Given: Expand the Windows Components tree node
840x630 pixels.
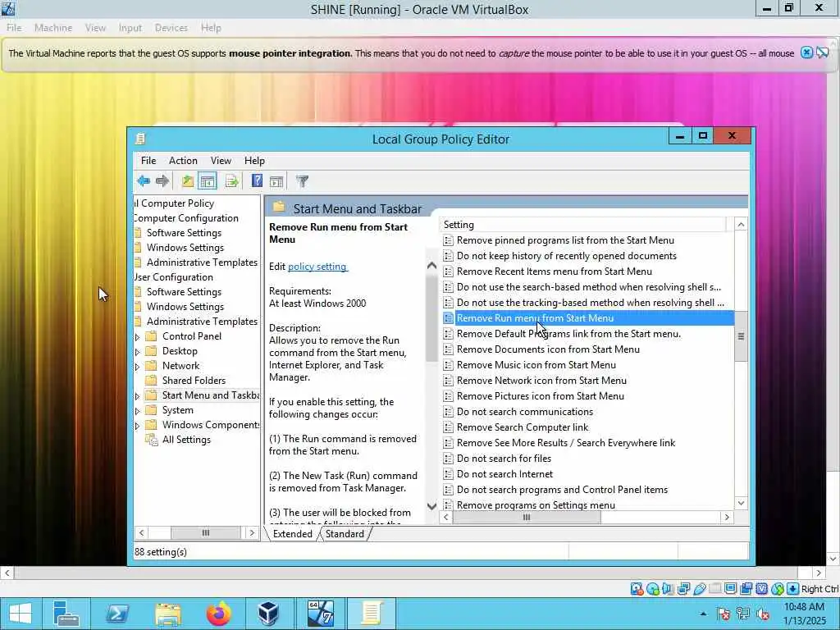Looking at the screenshot, I should click(137, 426).
